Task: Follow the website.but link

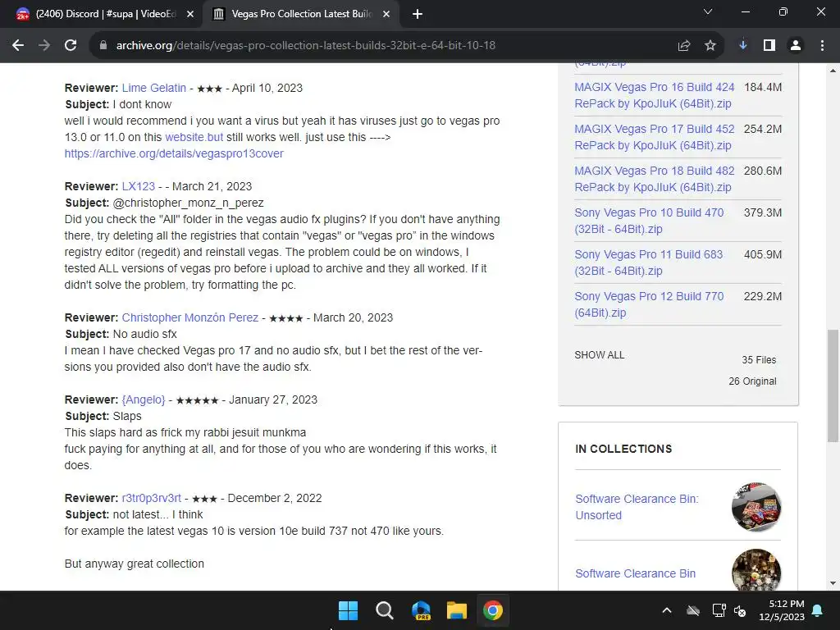Action: click(x=194, y=137)
